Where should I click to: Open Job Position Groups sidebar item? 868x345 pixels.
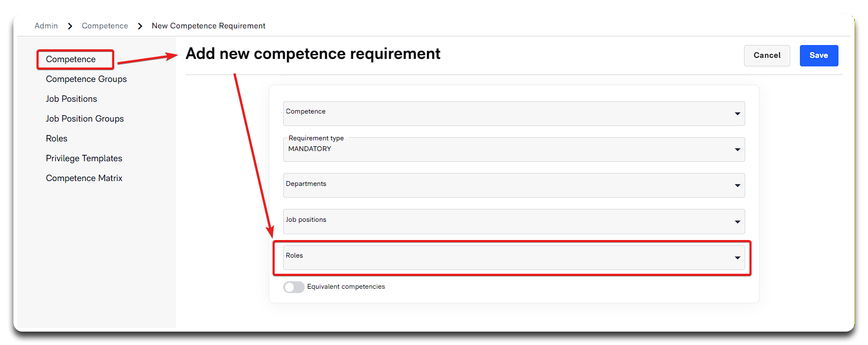pyautogui.click(x=85, y=119)
